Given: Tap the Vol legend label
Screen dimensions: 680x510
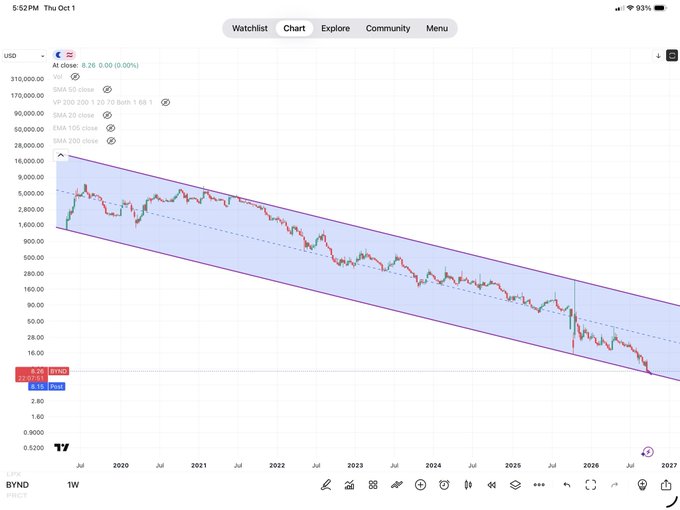Looking at the screenshot, I should point(57,77).
